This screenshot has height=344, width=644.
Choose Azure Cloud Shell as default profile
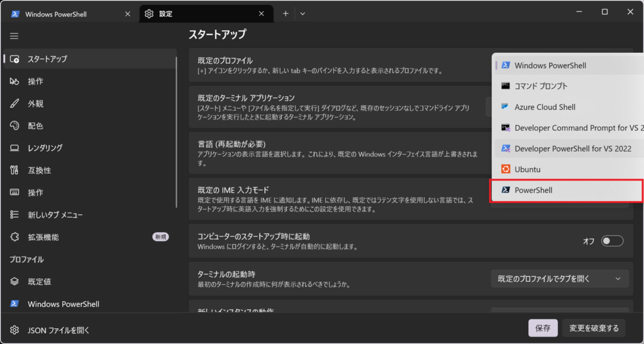pos(569,107)
